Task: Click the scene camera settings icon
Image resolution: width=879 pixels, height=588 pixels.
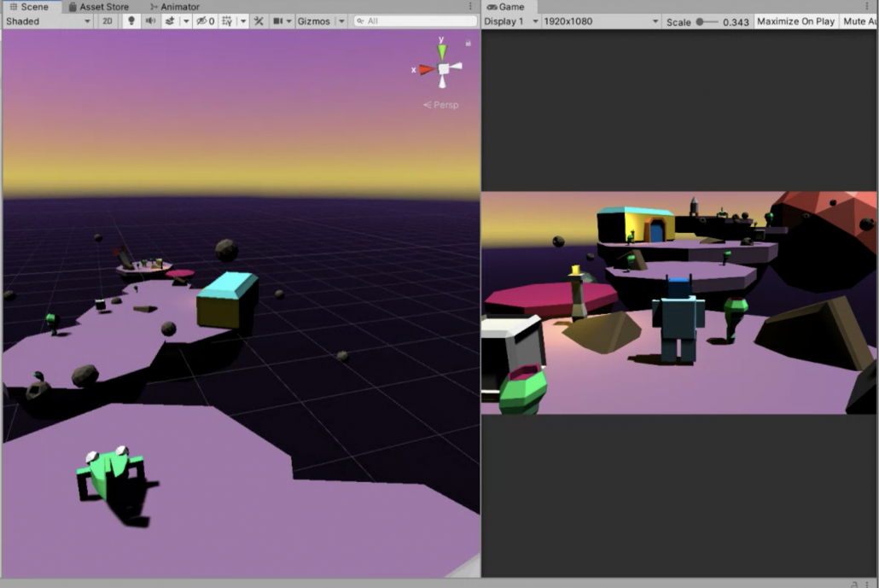Action: tap(278, 21)
